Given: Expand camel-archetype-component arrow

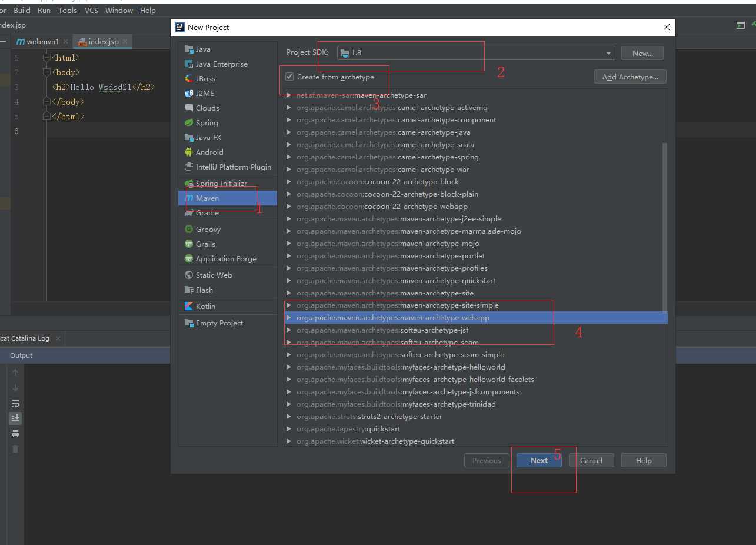Looking at the screenshot, I should (288, 120).
